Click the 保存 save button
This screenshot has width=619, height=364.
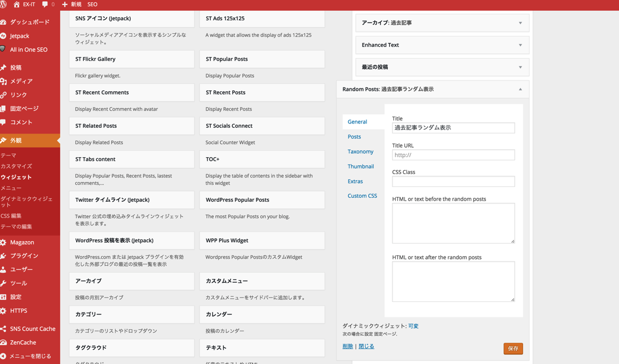pyautogui.click(x=513, y=349)
